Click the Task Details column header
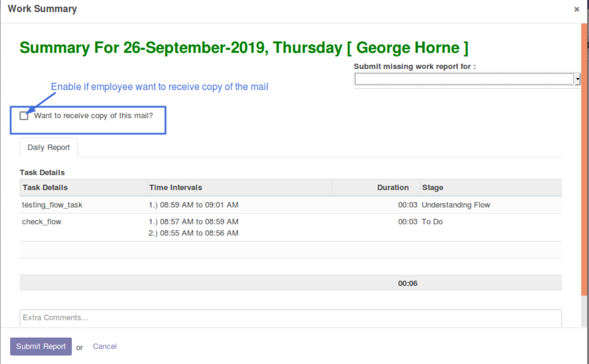Screen dimensions: 589x364 [x=45, y=188]
